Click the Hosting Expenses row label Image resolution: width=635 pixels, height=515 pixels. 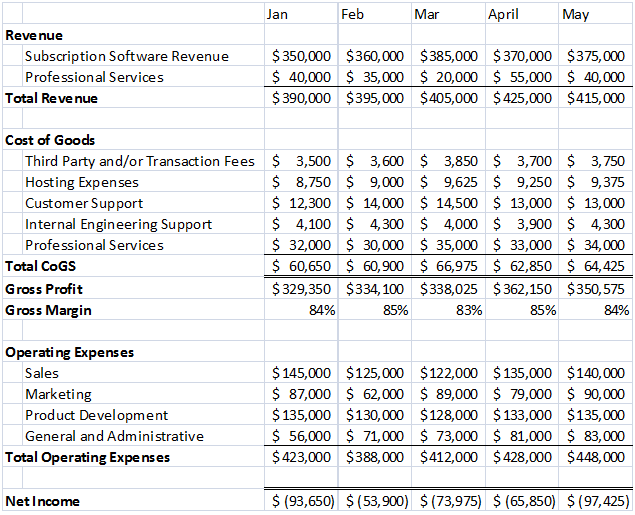(82, 182)
